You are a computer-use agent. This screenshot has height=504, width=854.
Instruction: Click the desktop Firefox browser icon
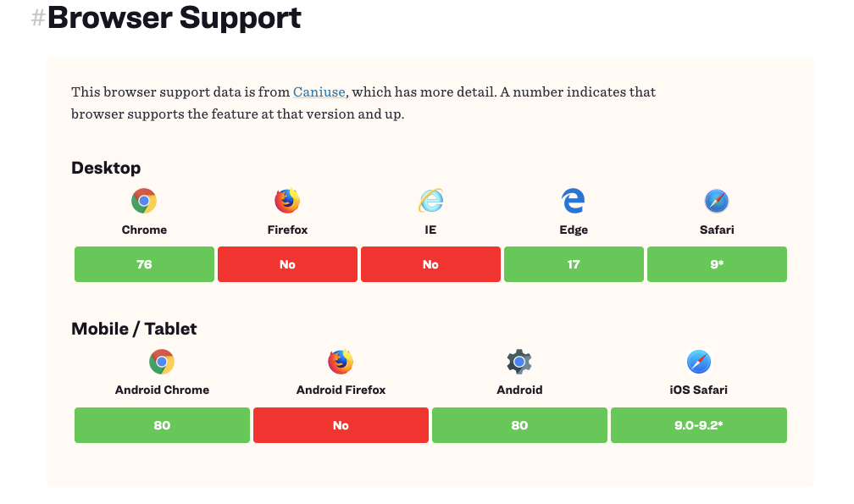[287, 201]
